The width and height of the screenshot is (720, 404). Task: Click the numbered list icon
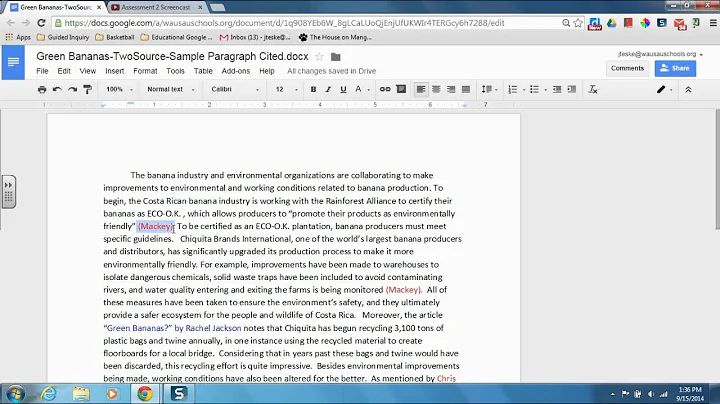click(513, 90)
